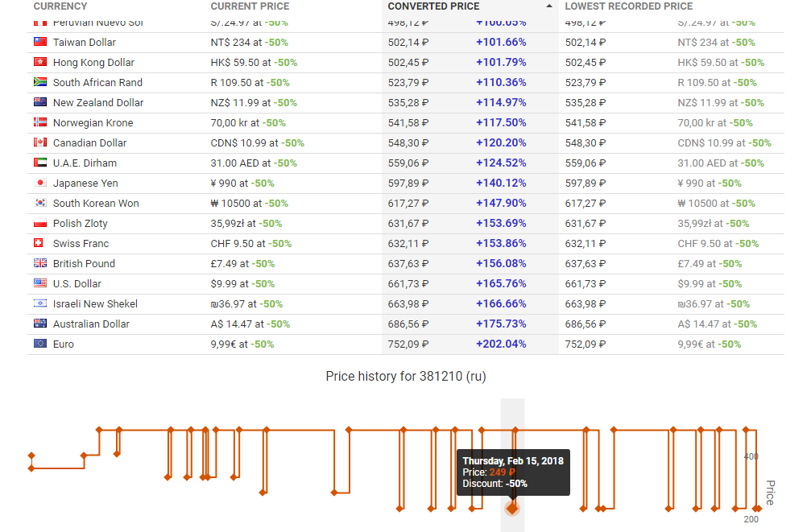Click the highlighted Feb 15, 2018 chart point
Screen dimensions: 811x532
tap(512, 509)
